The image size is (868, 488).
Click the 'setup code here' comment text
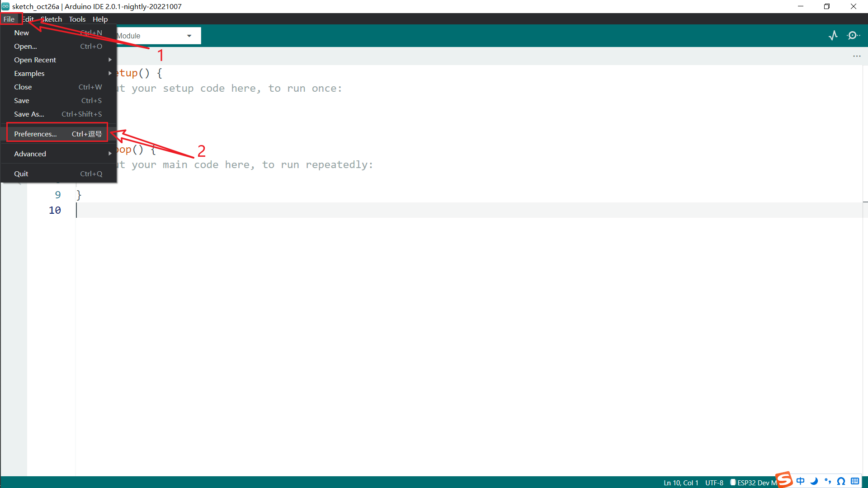click(212, 88)
